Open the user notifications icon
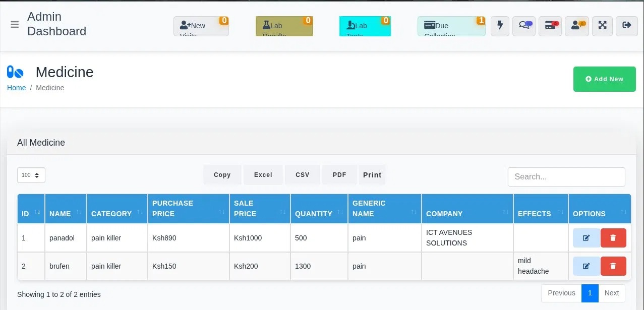 pyautogui.click(x=576, y=26)
